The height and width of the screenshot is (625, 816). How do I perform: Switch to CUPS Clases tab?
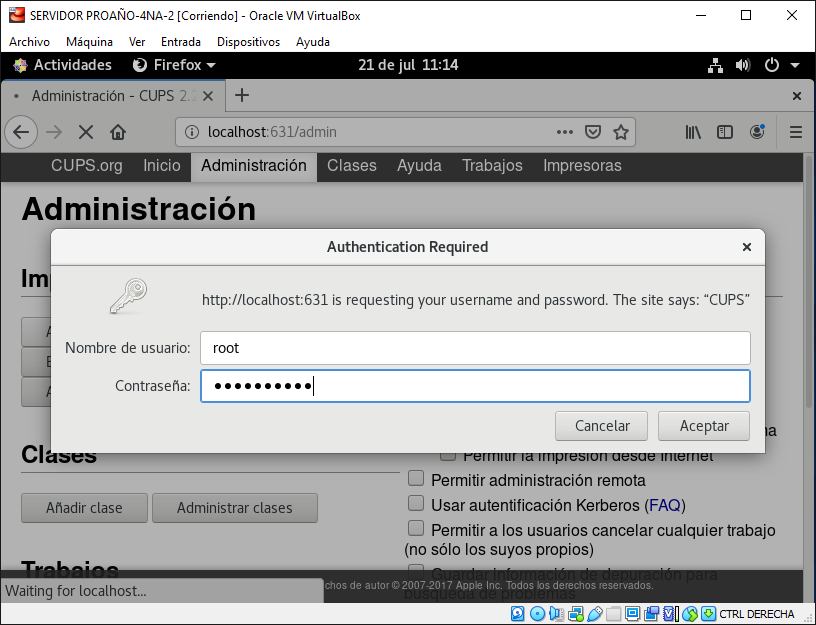coord(352,166)
